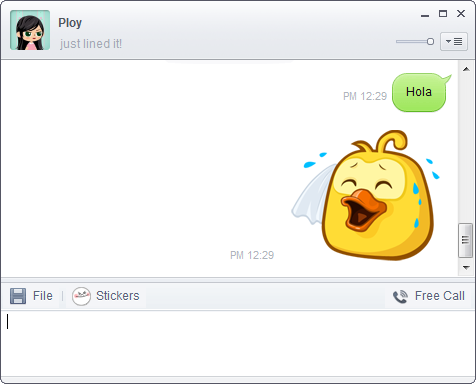Click the message text input area

click(237, 343)
